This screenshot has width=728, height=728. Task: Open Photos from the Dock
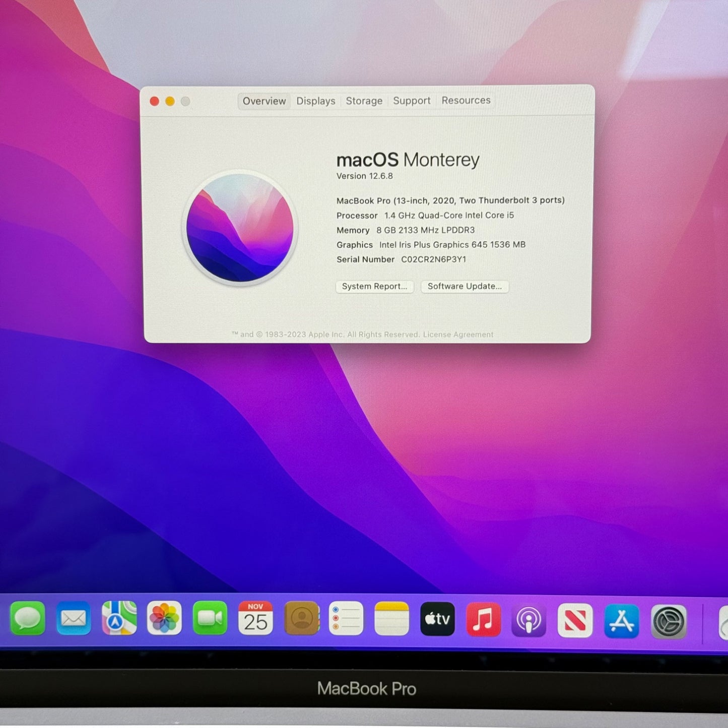[164, 618]
